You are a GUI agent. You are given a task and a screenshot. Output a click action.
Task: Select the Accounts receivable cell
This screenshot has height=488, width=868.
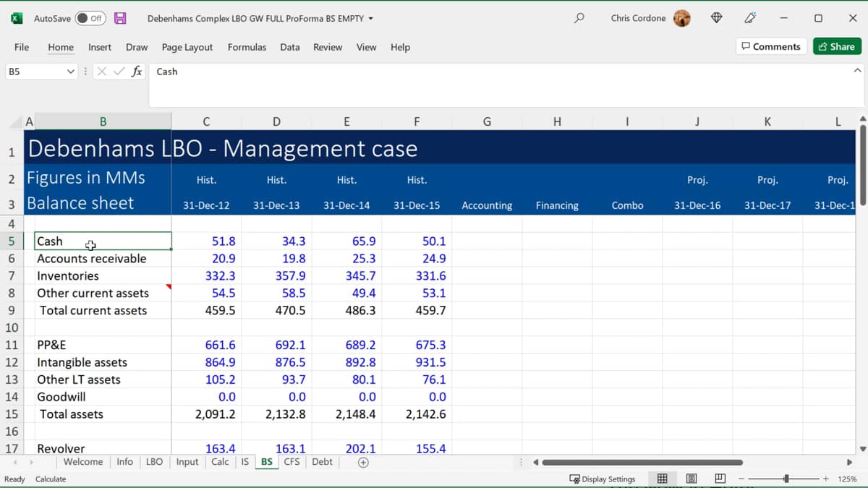pos(103,259)
